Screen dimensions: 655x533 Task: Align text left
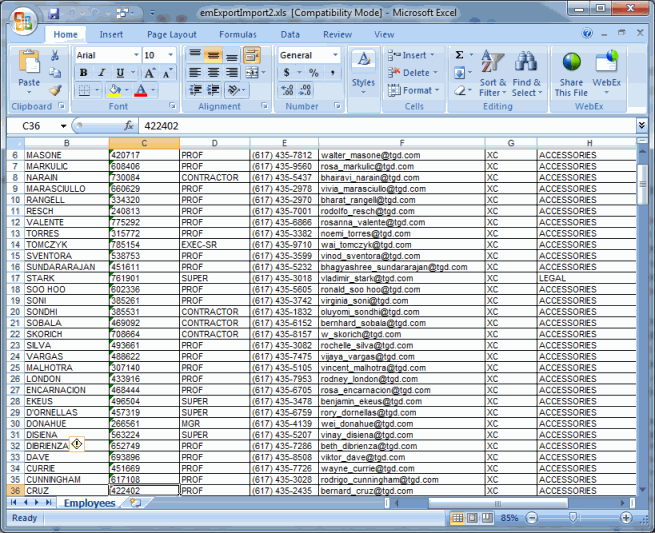[x=195, y=73]
